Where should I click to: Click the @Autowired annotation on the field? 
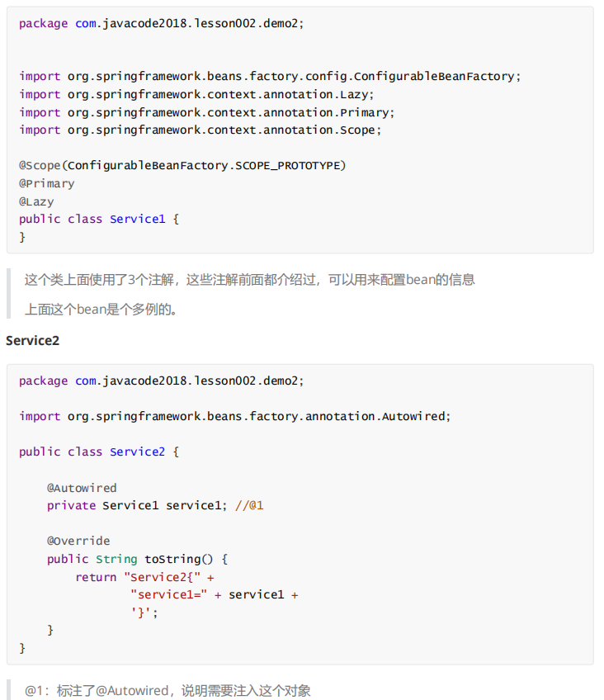82,488
